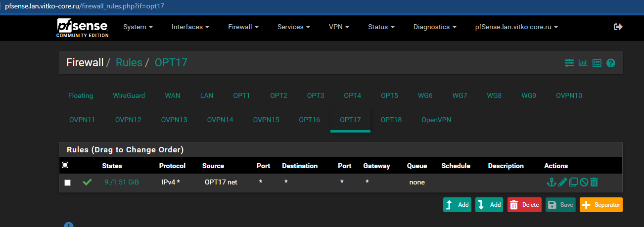
Task: Disable the OPT17 net rule
Action: click(x=584, y=182)
